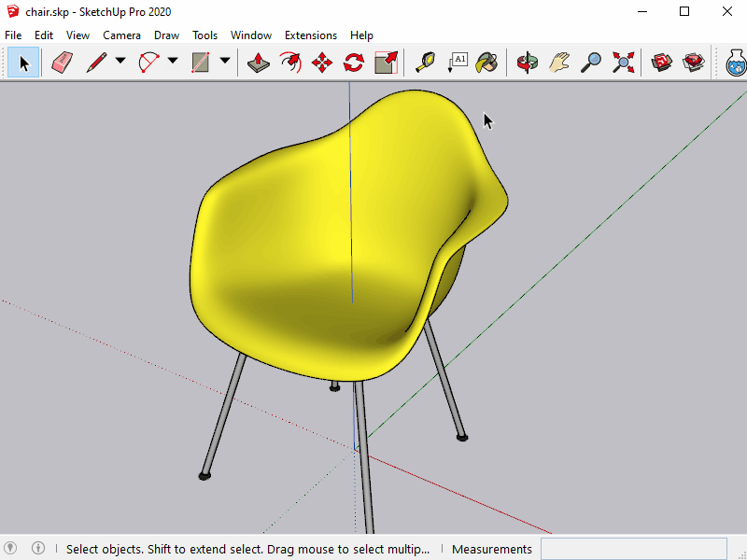
Task: Open the Extension Warehouse
Action: point(694,63)
